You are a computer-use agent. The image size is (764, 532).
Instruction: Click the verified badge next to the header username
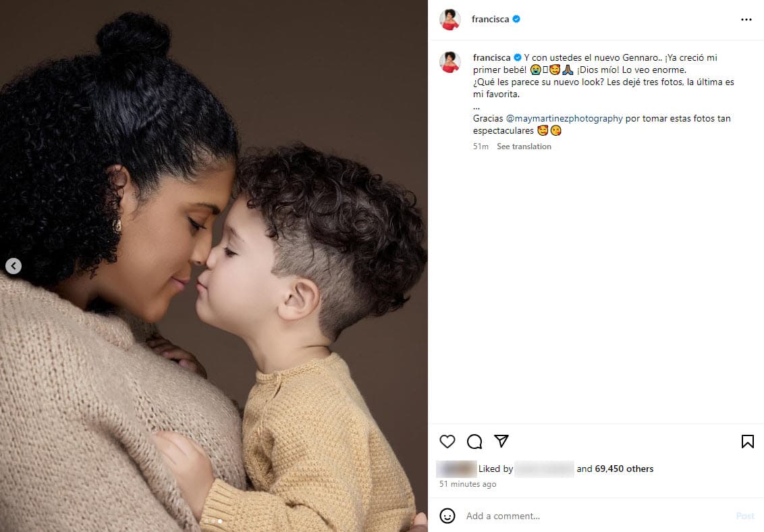pos(516,19)
